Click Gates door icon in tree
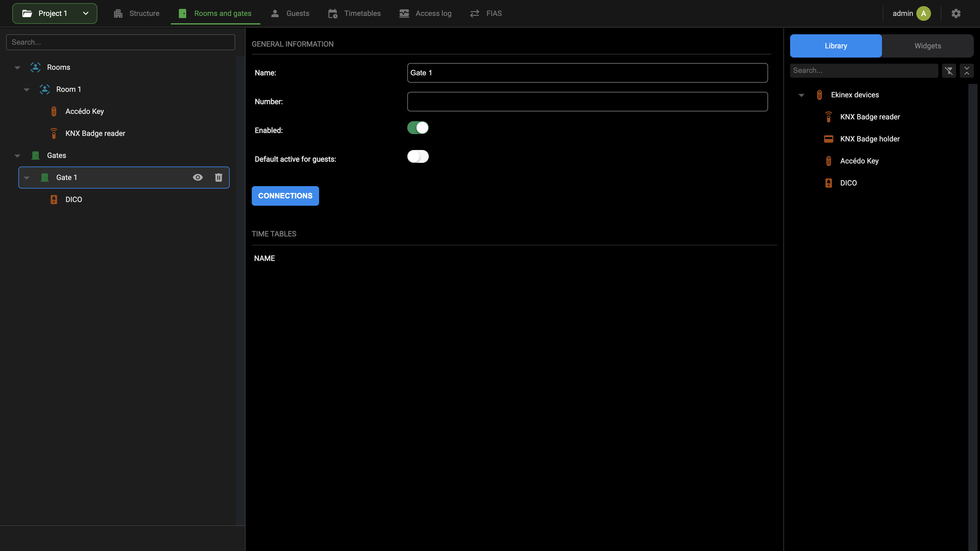The image size is (980, 551). coord(36,156)
